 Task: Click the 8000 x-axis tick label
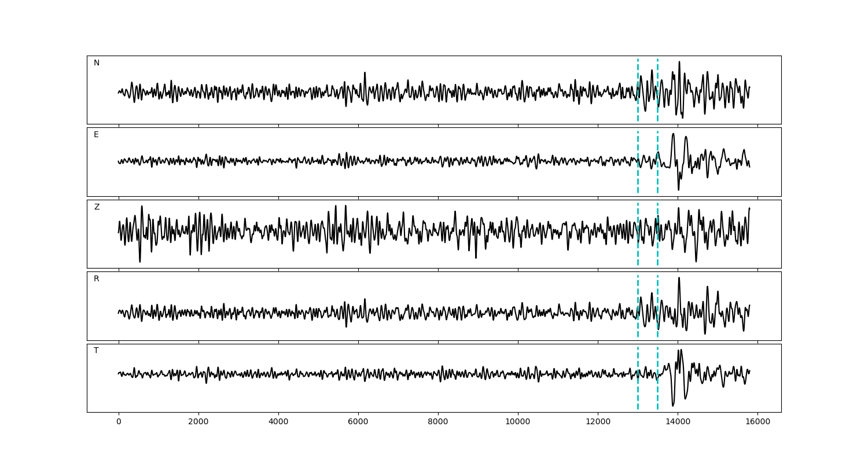pos(438,422)
